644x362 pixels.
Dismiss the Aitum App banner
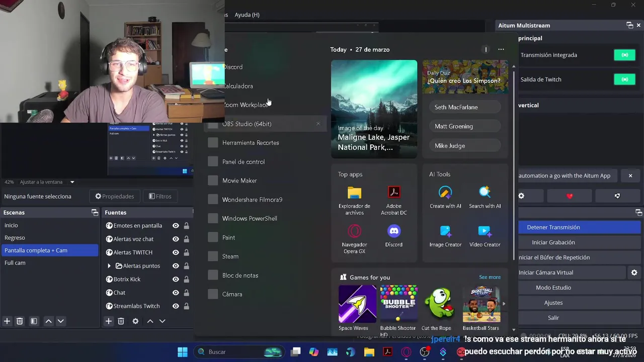[x=630, y=175]
